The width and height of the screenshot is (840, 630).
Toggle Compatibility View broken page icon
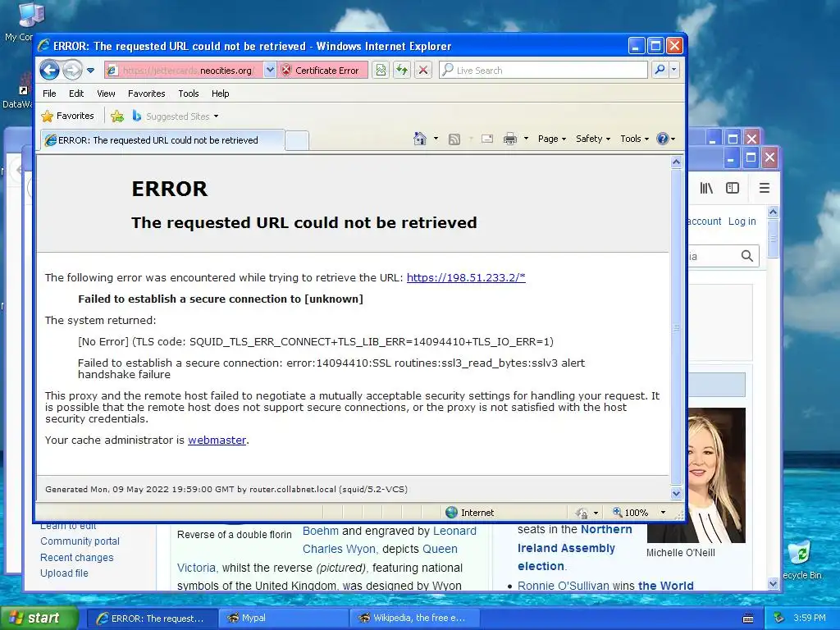click(381, 71)
